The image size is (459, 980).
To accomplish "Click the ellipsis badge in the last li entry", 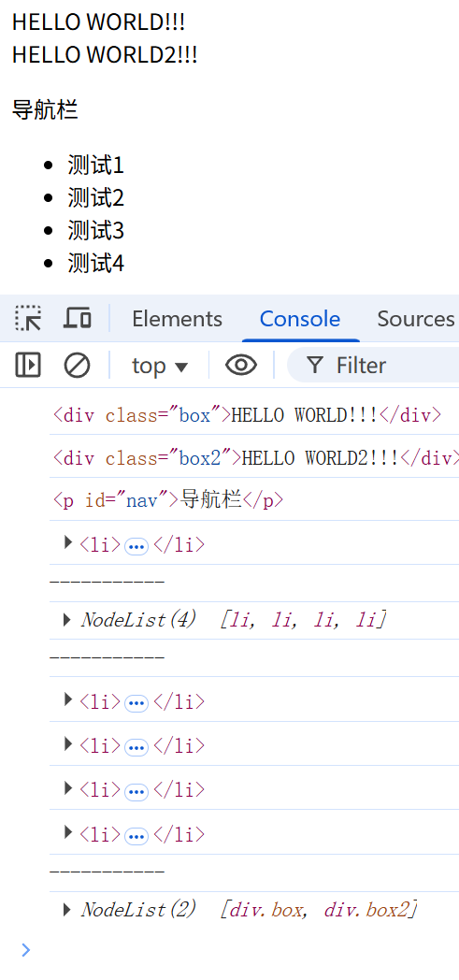I will click(136, 836).
